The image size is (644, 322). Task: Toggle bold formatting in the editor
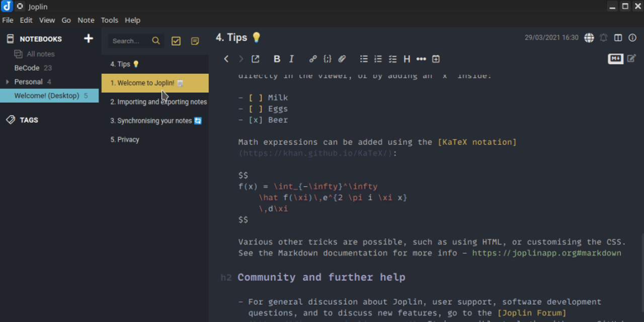coord(277,59)
